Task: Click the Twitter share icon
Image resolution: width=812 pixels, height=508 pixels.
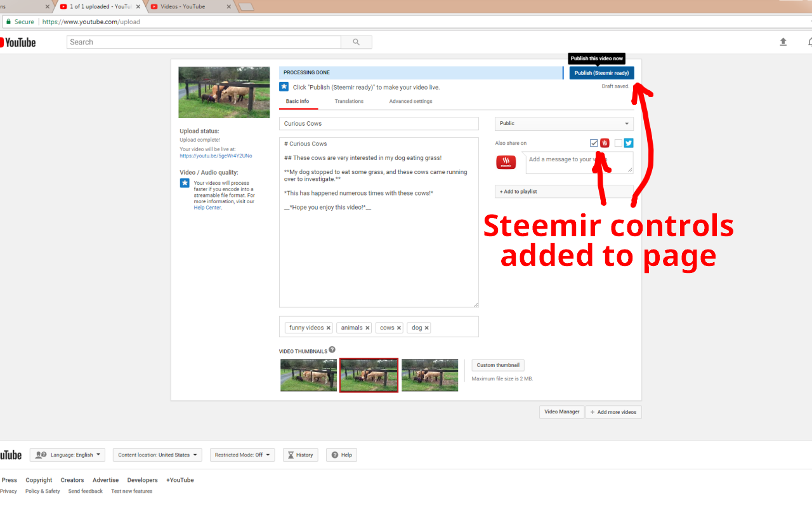Action: (x=629, y=143)
